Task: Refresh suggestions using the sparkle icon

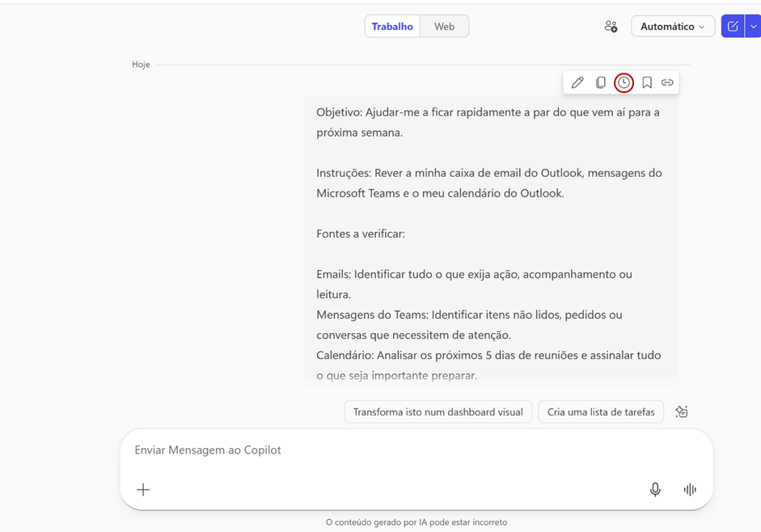Action: (x=682, y=412)
